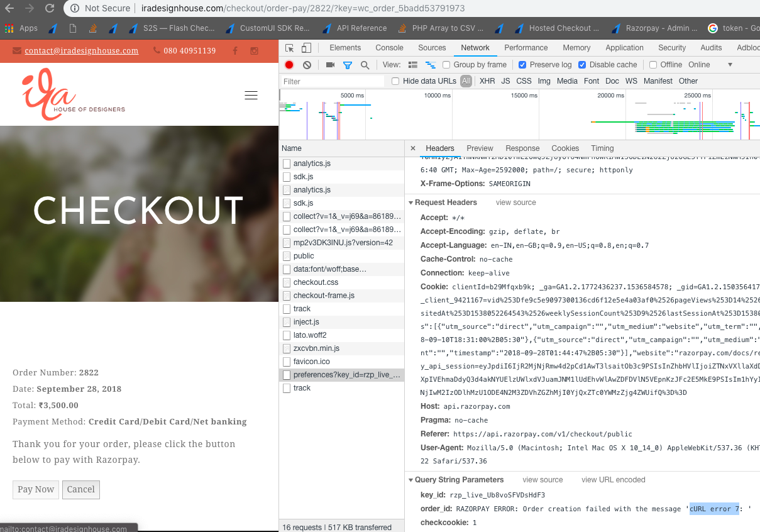The height and width of the screenshot is (532, 760).
Task: Collapse Query String Parameters section
Action: pyautogui.click(x=412, y=479)
